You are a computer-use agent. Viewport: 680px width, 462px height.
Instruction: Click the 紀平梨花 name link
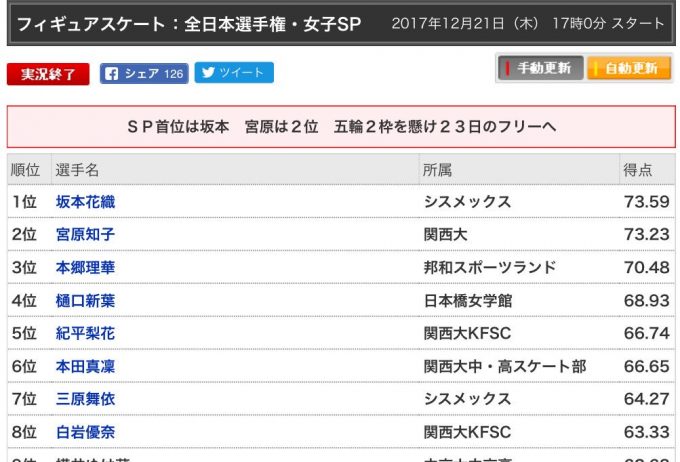85,334
